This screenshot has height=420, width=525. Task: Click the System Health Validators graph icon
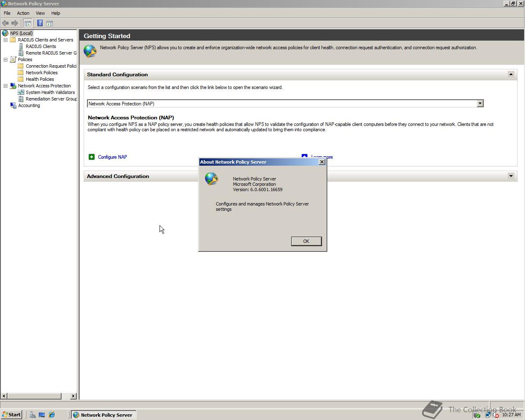tap(21, 92)
